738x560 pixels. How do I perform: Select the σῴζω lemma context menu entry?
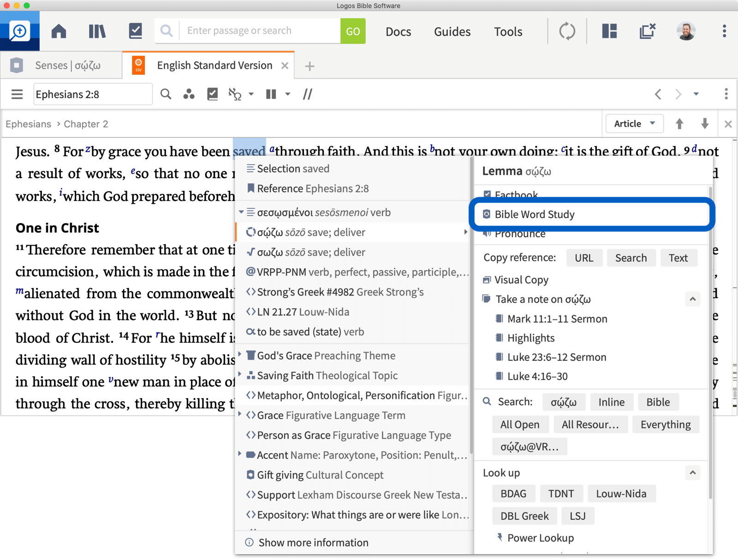point(353,232)
